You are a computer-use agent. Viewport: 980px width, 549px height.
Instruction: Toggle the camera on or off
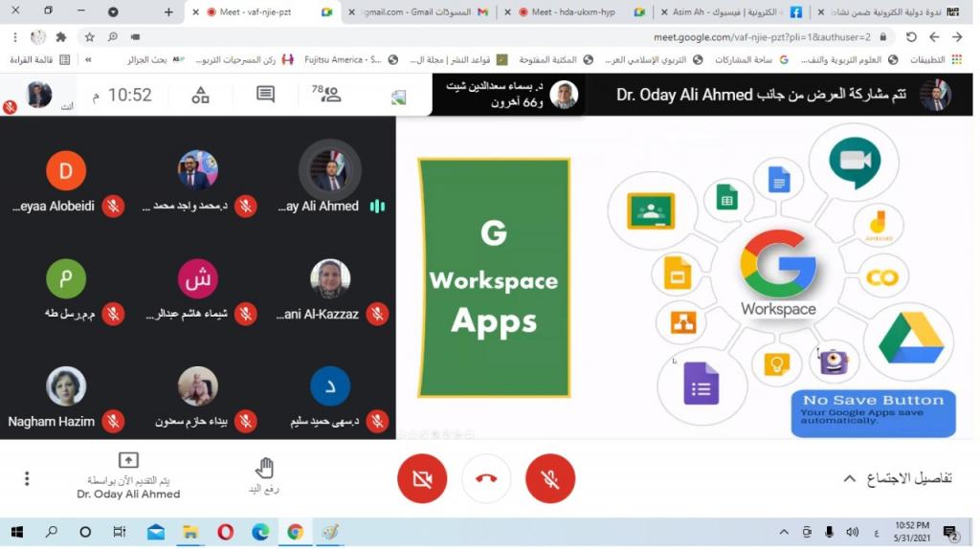pos(422,478)
